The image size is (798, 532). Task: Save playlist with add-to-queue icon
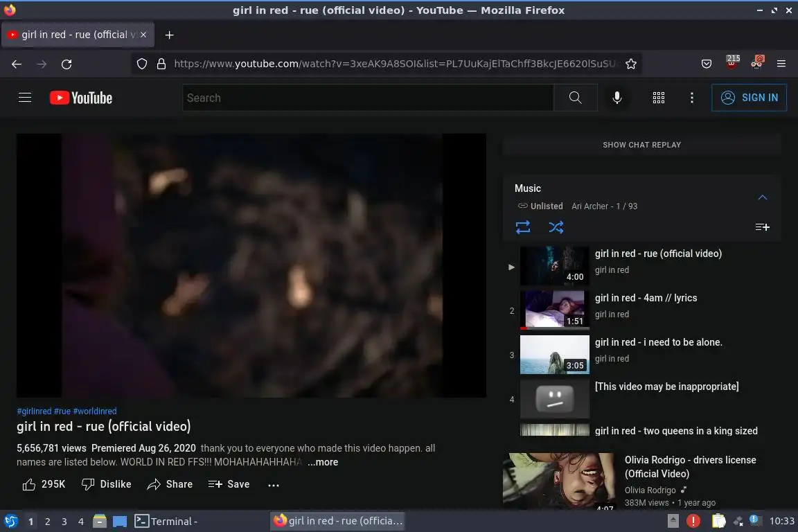click(x=762, y=227)
